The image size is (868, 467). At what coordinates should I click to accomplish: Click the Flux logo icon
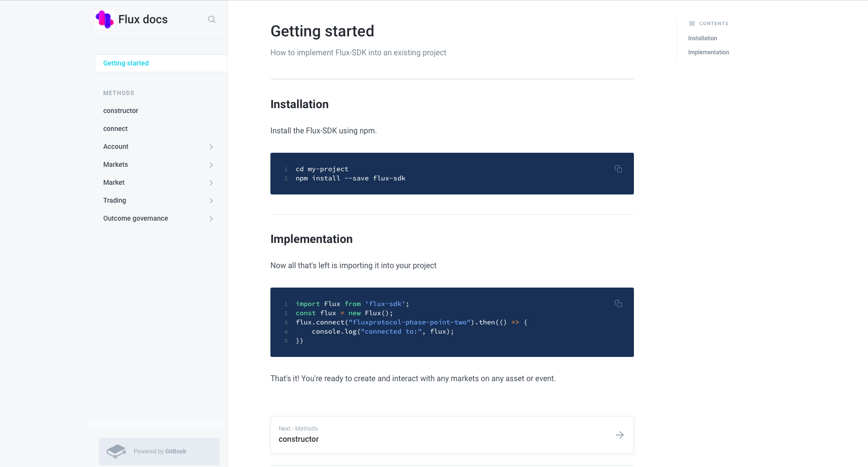click(105, 19)
